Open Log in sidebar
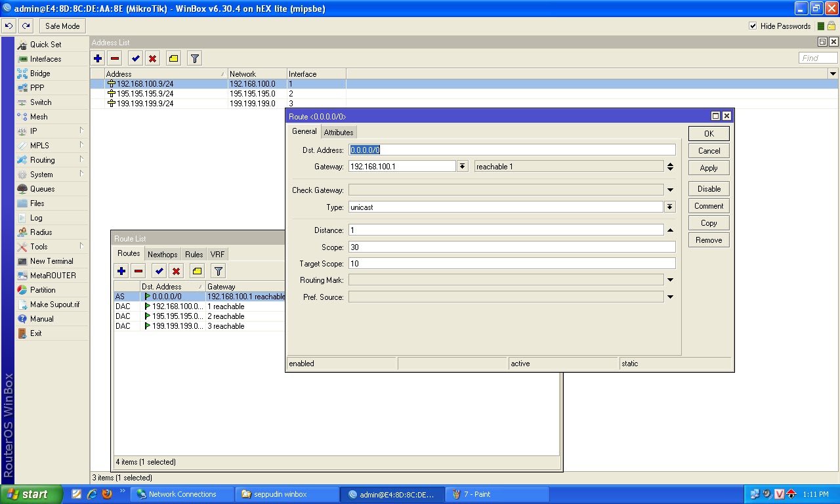The width and height of the screenshot is (840, 504). pos(52,218)
